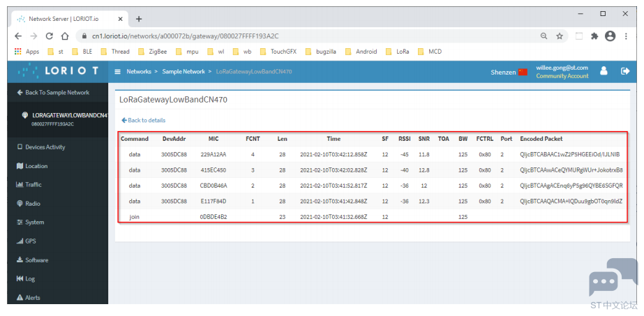Click the join command cell

[x=134, y=217]
